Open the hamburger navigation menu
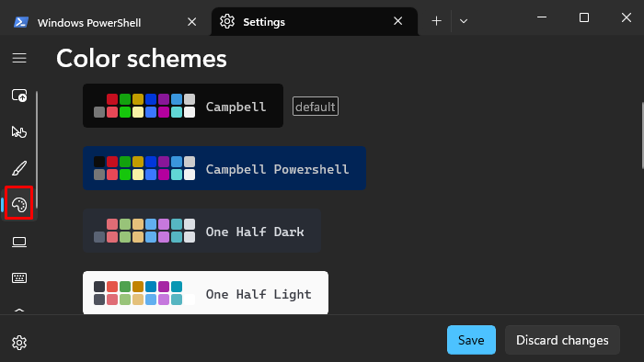This screenshot has height=362, width=644. [x=19, y=58]
